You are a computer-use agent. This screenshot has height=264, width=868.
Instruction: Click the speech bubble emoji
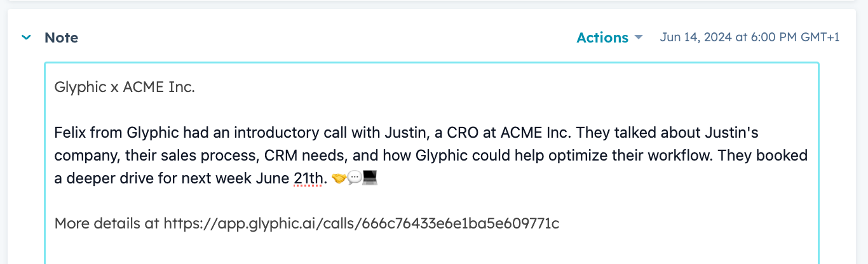pos(355,179)
